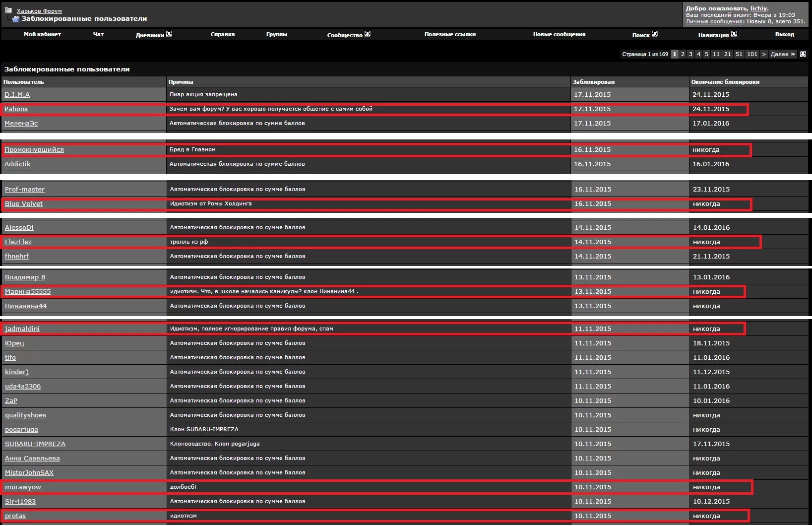Log out with the Выход menu item

785,34
